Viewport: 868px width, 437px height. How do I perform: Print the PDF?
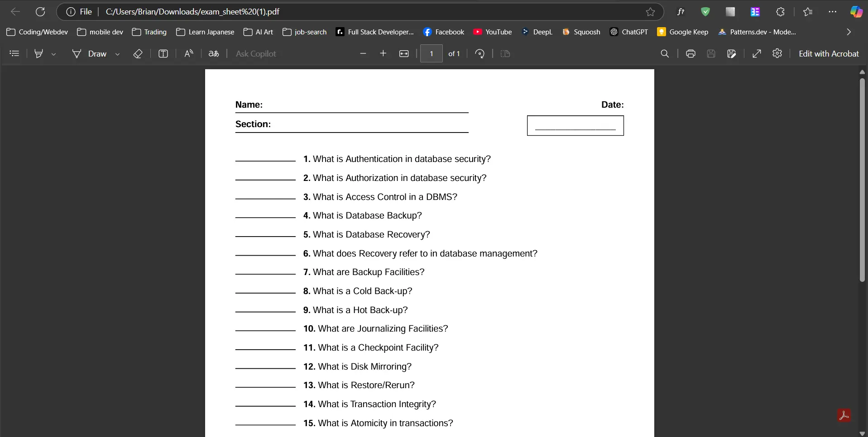pos(690,54)
